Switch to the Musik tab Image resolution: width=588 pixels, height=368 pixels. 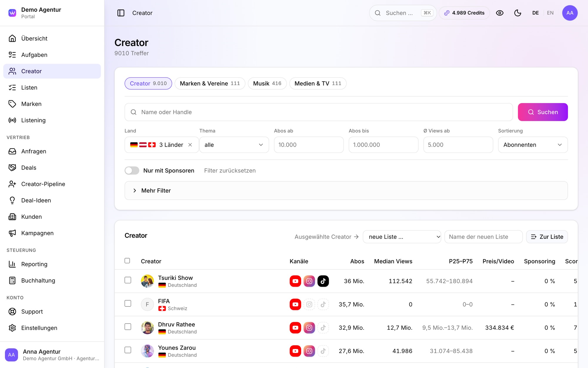pyautogui.click(x=267, y=84)
